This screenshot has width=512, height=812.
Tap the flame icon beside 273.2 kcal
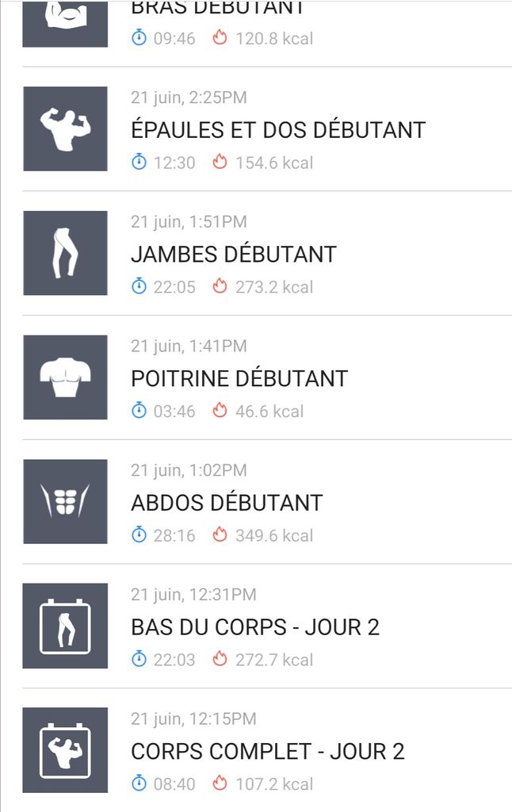tap(220, 287)
